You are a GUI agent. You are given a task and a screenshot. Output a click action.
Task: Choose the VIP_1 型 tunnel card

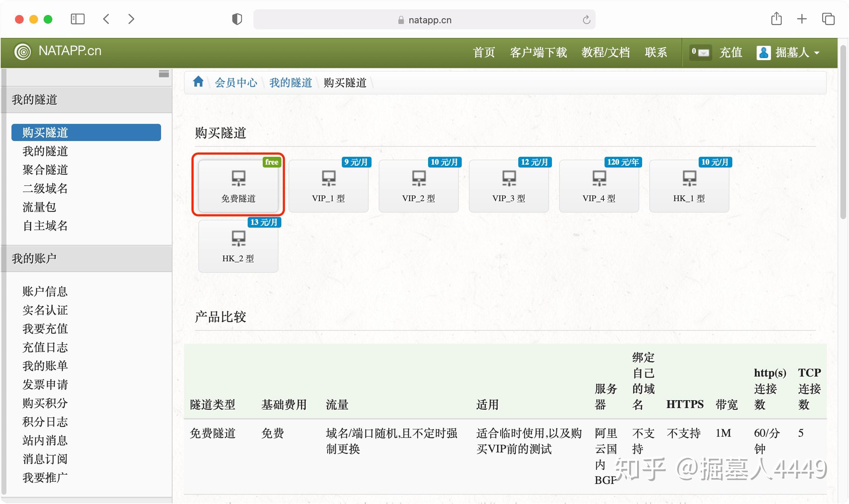(328, 185)
